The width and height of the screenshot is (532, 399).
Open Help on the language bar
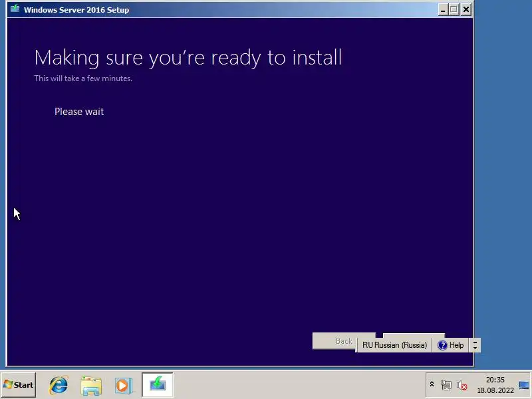click(451, 345)
